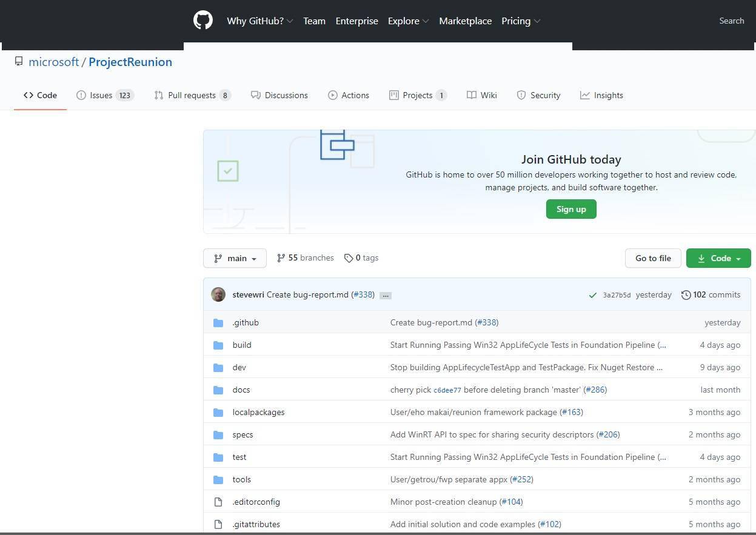Open the Discussions tab
Viewport: 756px width, 535px height.
[x=279, y=95]
